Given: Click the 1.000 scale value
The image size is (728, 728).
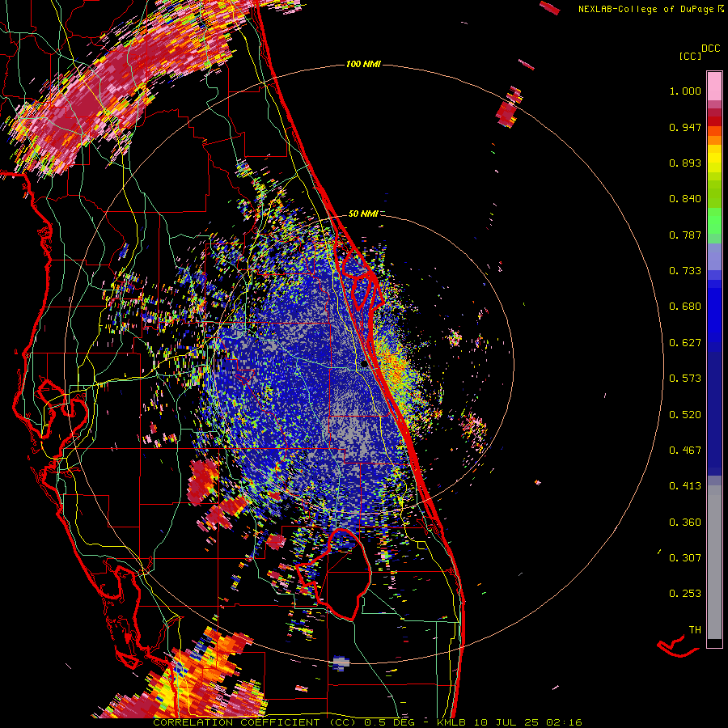Looking at the screenshot, I should tap(685, 91).
